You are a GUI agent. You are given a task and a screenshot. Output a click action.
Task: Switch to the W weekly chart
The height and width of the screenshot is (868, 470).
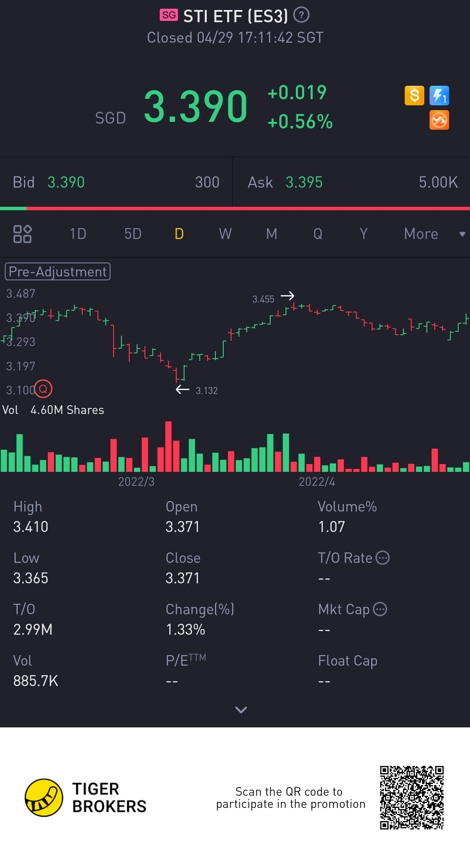(x=225, y=234)
